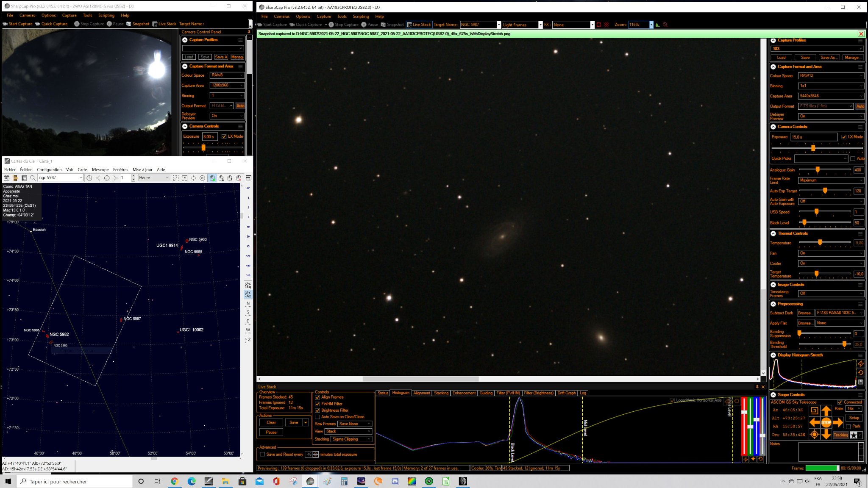Toggle LX Mode in the right SharpCap window
Image resolution: width=868 pixels, height=488 pixels.
[844, 137]
